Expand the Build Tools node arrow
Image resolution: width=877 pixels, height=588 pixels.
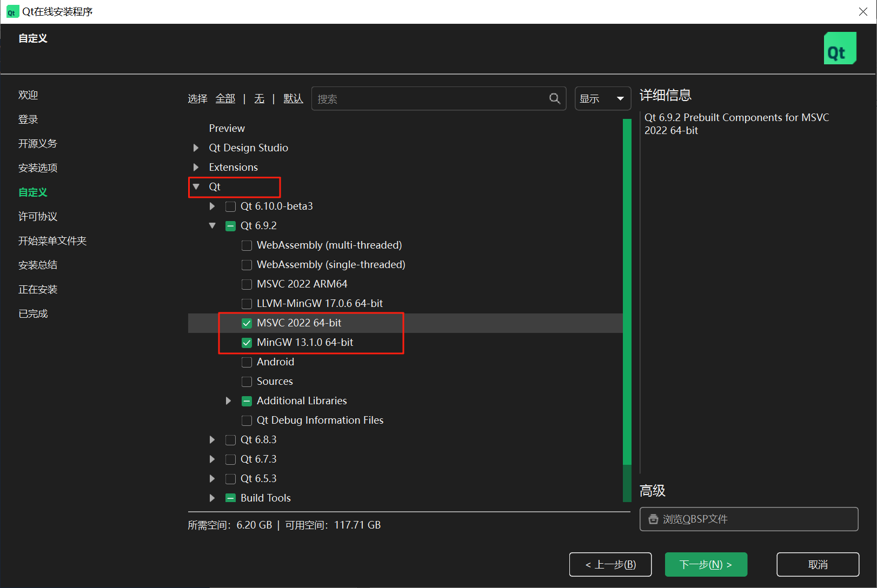pos(212,498)
